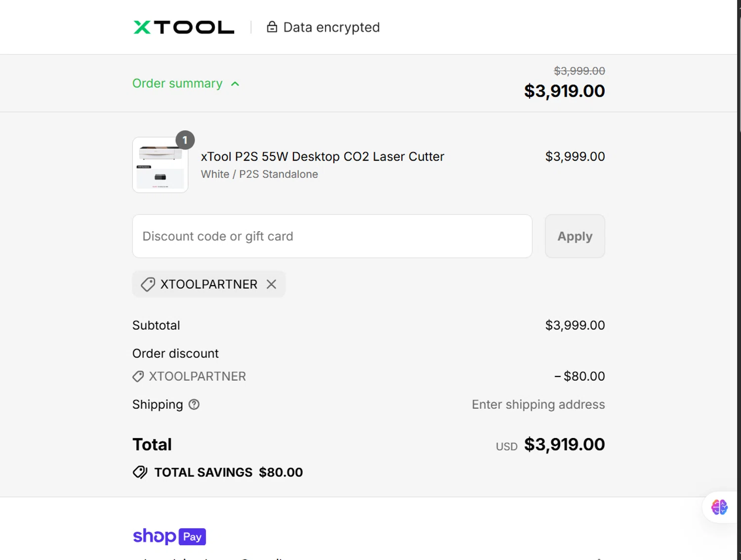Open the floating brain assistant widget

[719, 507]
